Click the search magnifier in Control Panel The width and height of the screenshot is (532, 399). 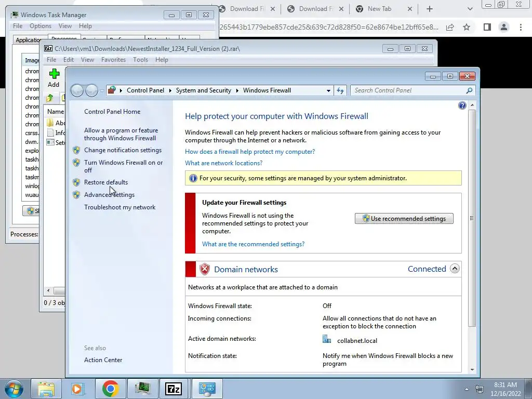469,90
